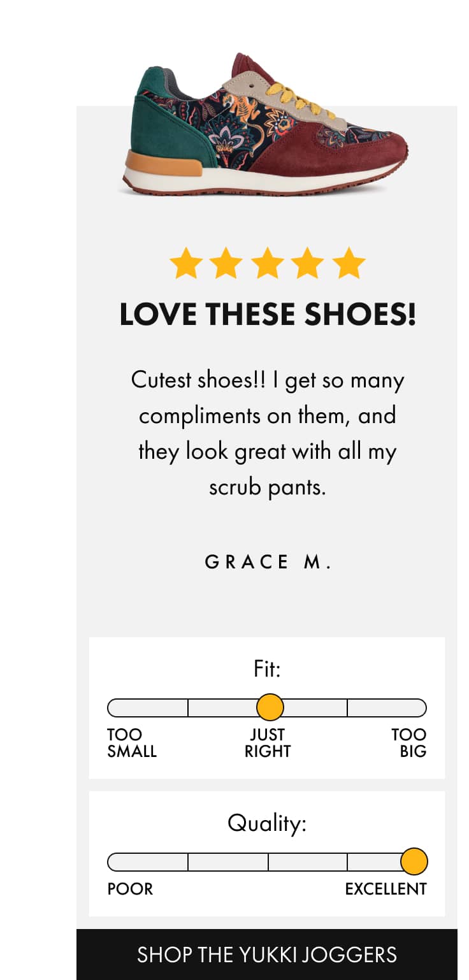Click the "TOO SMALL" fit label
Screen dimensions: 469x980
(x=131, y=743)
